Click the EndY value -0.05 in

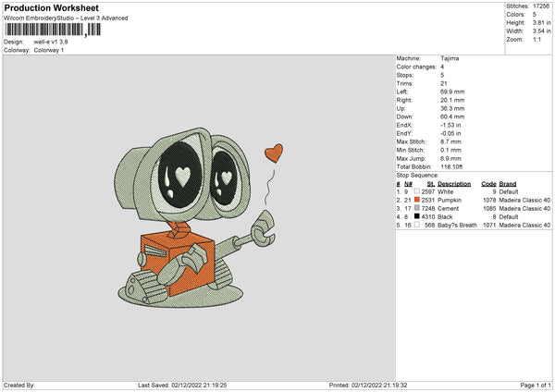coord(450,133)
